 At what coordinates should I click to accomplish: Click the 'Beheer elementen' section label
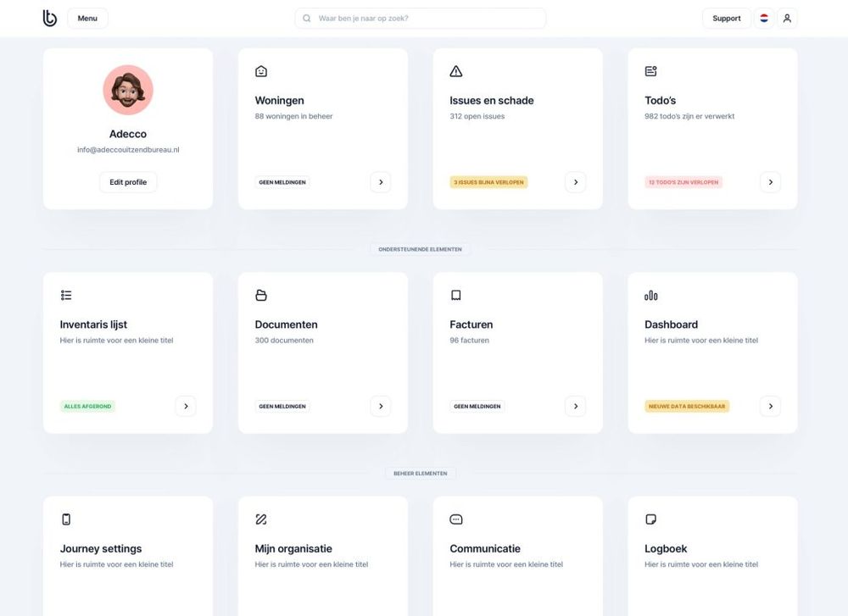tap(421, 474)
